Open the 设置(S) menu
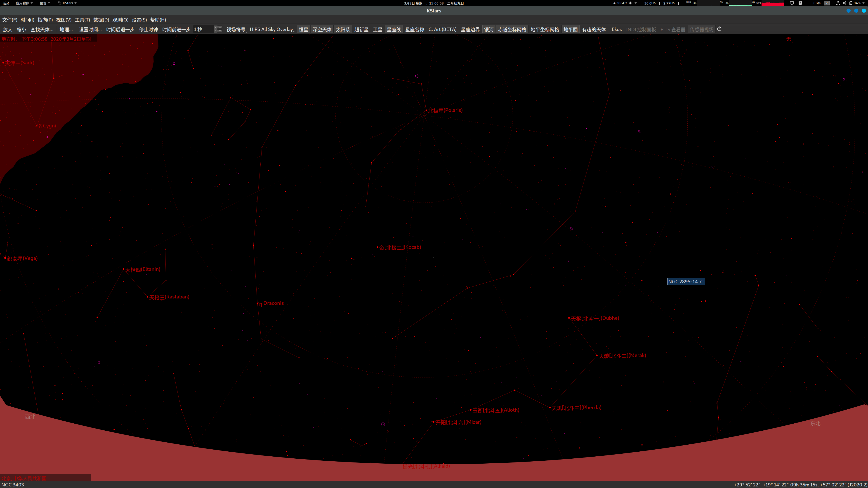Screen dimensions: 868x488 tap(139, 20)
